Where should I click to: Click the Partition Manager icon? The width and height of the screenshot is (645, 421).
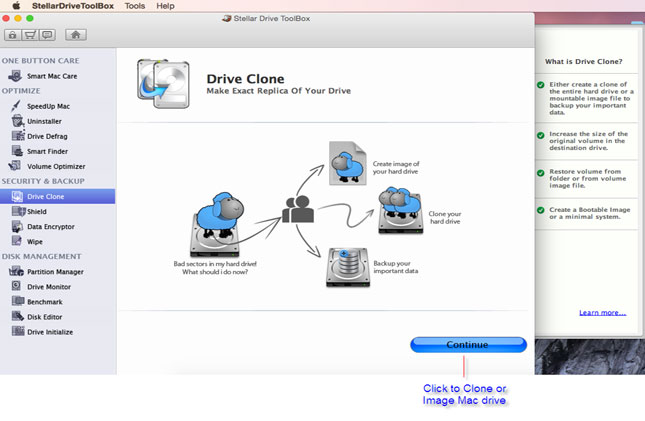pos(16,271)
